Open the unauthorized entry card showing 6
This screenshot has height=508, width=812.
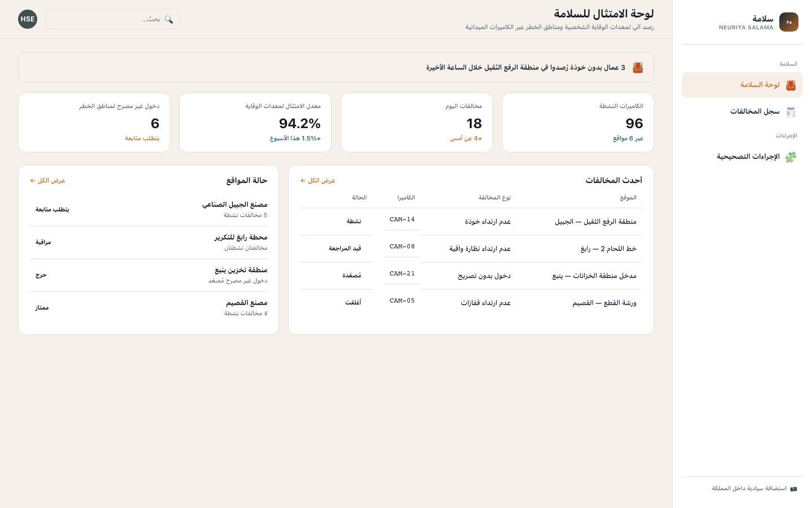(94, 122)
